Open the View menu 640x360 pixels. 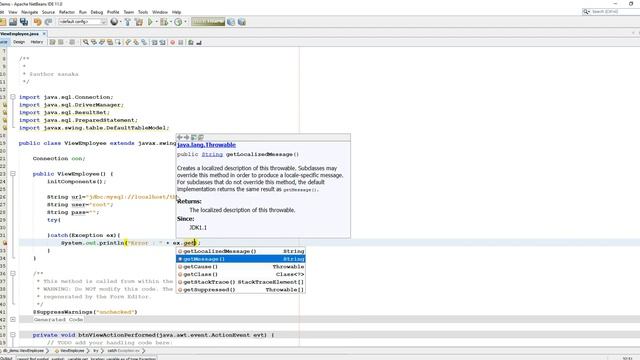tap(13, 12)
